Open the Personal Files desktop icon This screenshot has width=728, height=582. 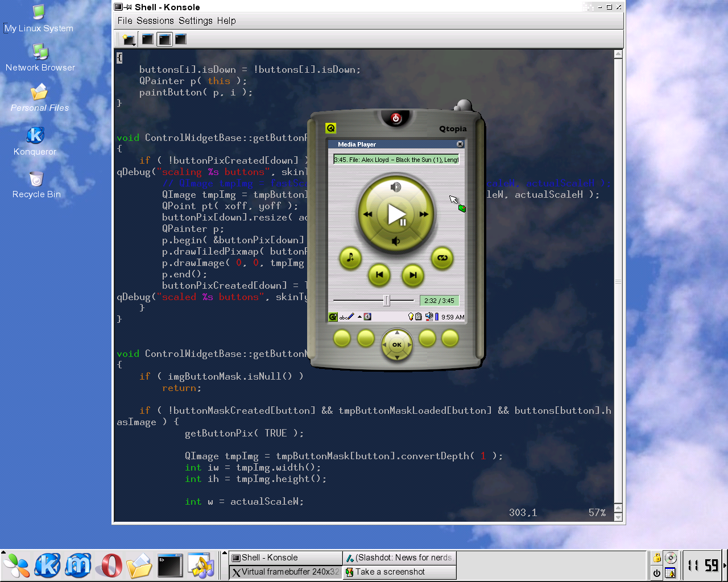pyautogui.click(x=40, y=98)
